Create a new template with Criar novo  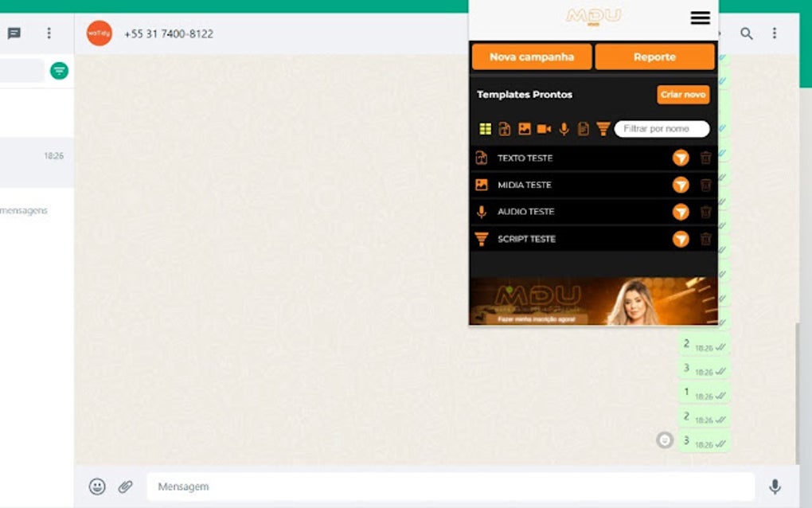[x=682, y=94]
